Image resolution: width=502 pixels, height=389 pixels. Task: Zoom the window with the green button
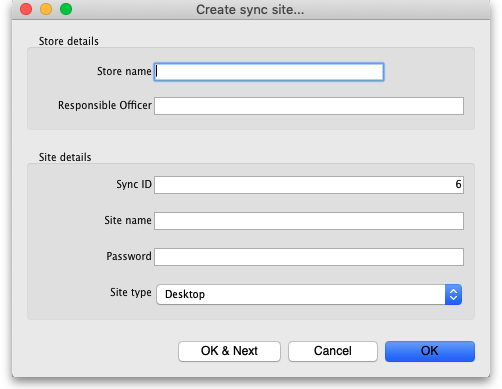point(66,9)
